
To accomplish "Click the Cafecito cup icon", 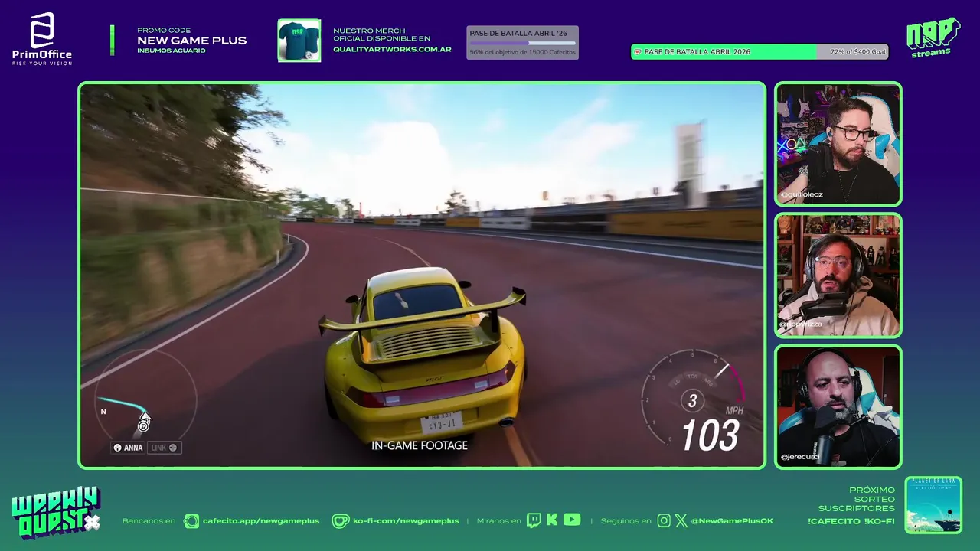I will click(191, 521).
